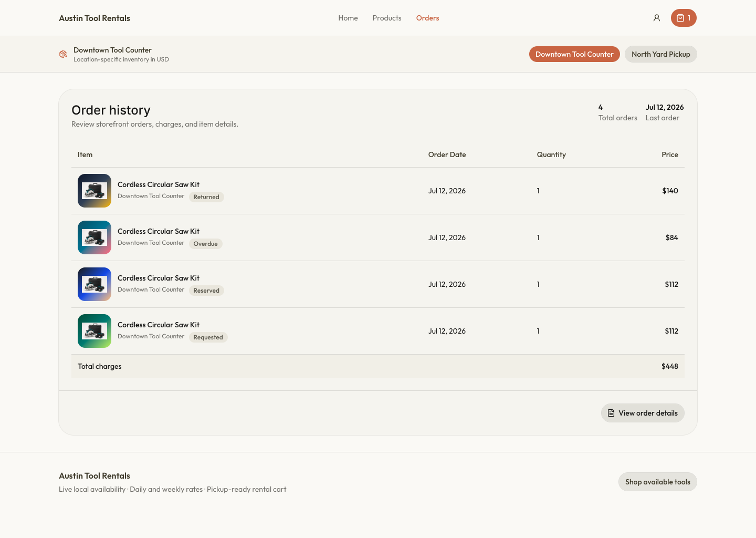
Task: Click the Order Date column header
Action: pyautogui.click(x=447, y=154)
